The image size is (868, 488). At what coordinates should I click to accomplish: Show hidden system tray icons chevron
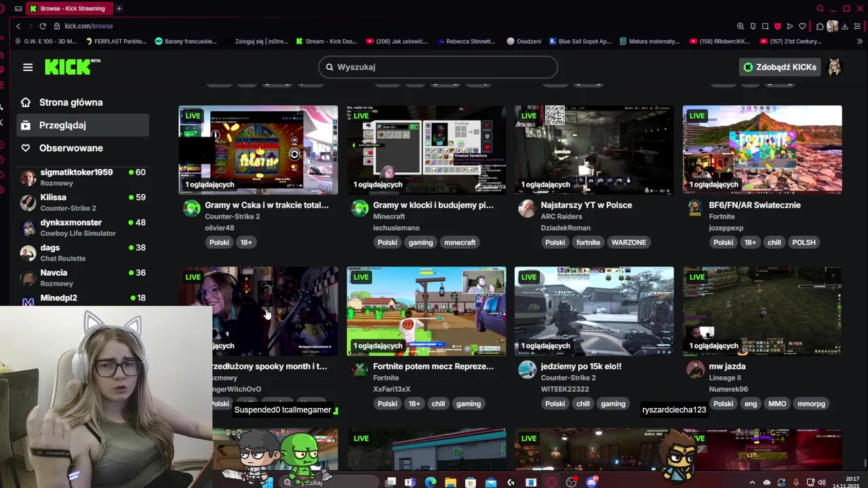(x=751, y=482)
